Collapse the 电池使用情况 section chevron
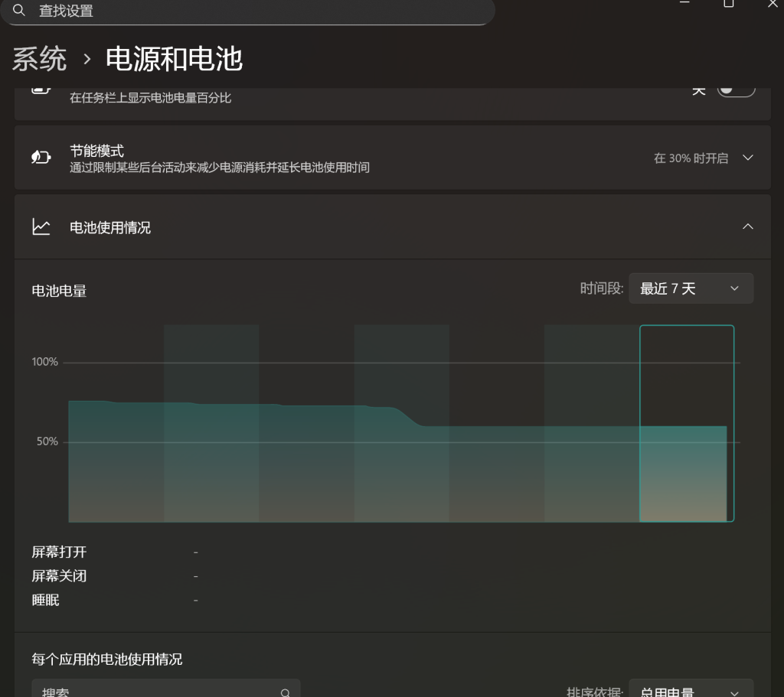This screenshot has width=784, height=697. point(748,227)
